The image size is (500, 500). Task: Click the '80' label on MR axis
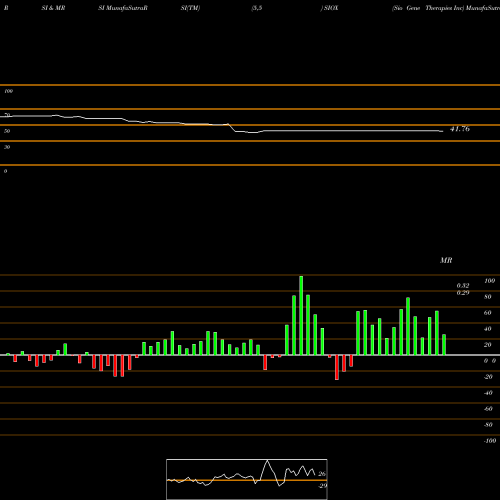(x=488, y=297)
